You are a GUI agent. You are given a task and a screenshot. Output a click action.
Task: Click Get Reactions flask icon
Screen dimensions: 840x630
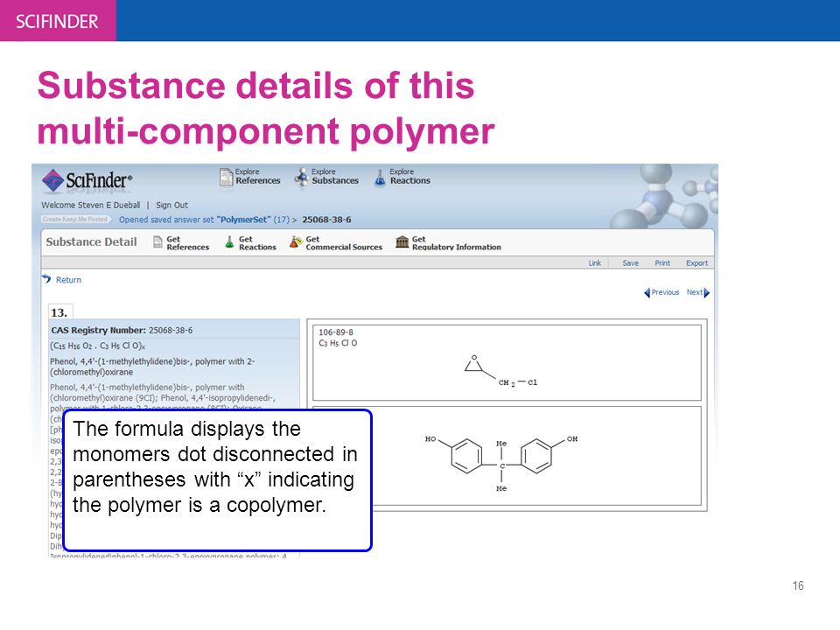(229, 242)
